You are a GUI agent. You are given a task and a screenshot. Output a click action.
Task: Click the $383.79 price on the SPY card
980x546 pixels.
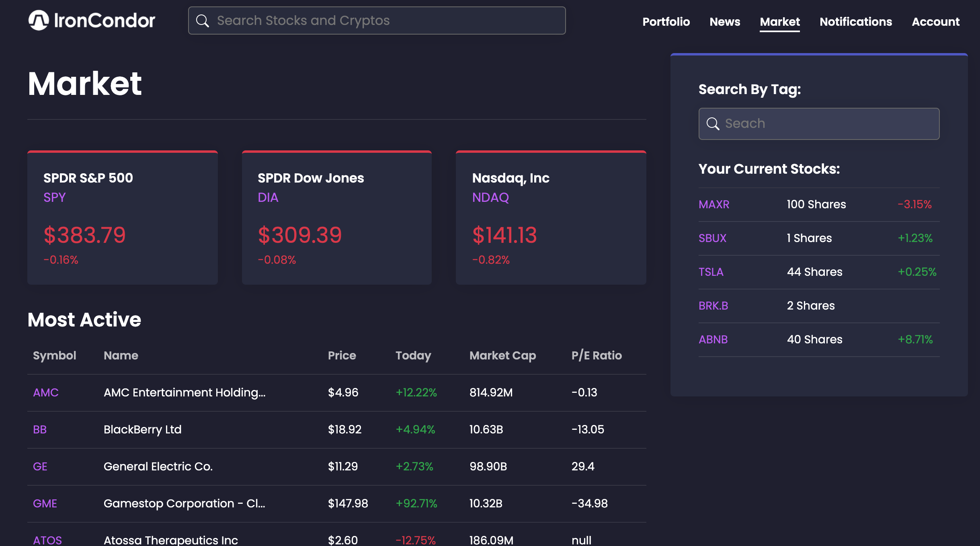click(x=84, y=235)
